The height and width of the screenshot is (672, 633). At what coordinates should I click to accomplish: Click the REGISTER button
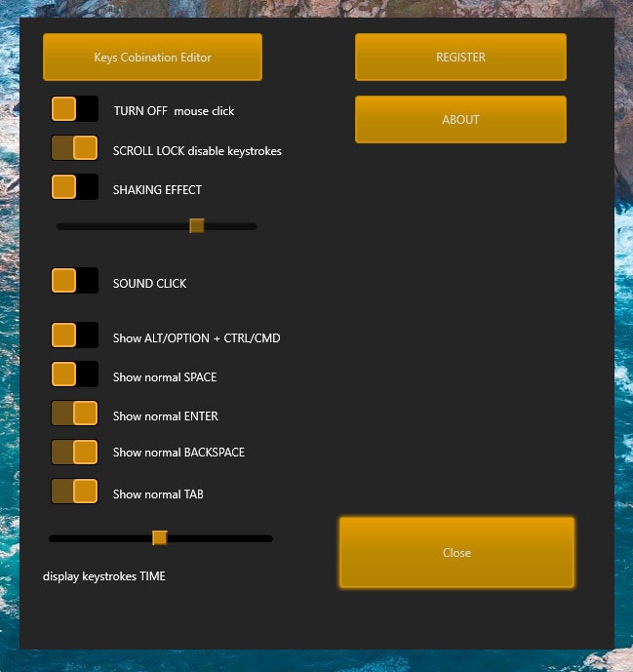(460, 57)
